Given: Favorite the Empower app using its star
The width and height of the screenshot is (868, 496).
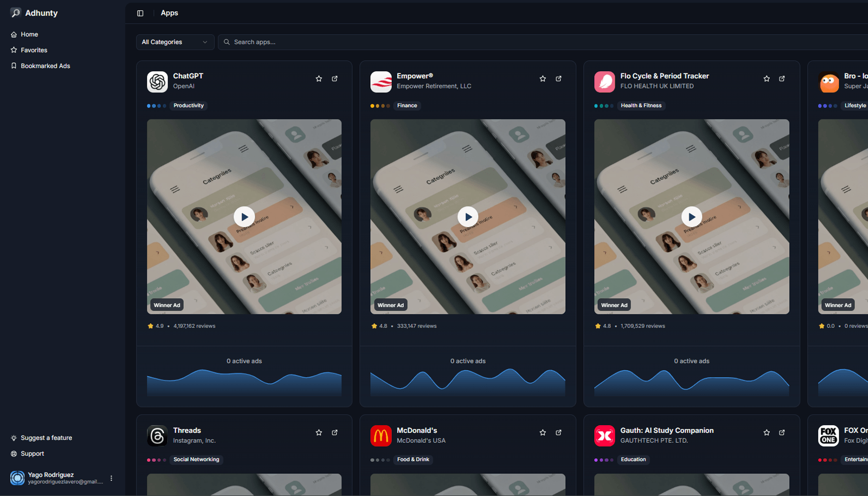Looking at the screenshot, I should [x=542, y=79].
